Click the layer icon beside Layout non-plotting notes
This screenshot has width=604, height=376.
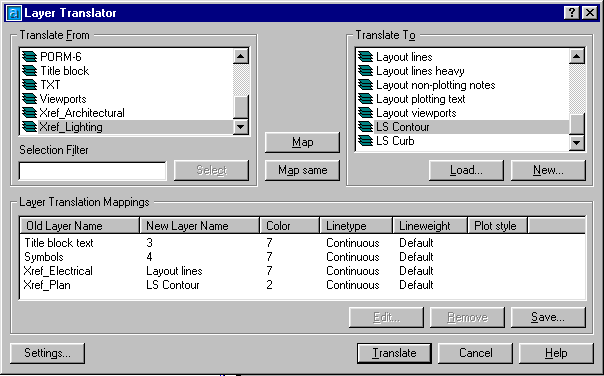(x=366, y=85)
